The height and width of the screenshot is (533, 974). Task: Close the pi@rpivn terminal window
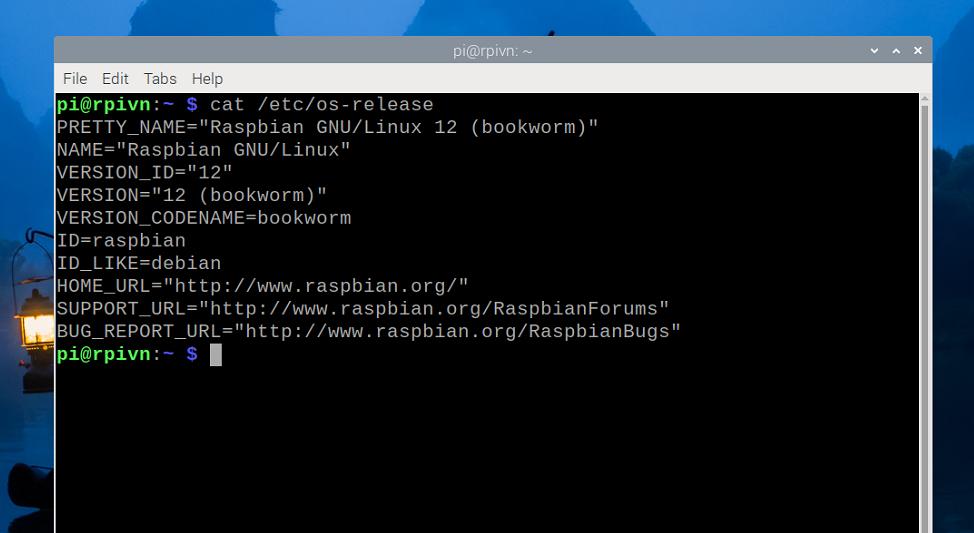[x=916, y=51]
